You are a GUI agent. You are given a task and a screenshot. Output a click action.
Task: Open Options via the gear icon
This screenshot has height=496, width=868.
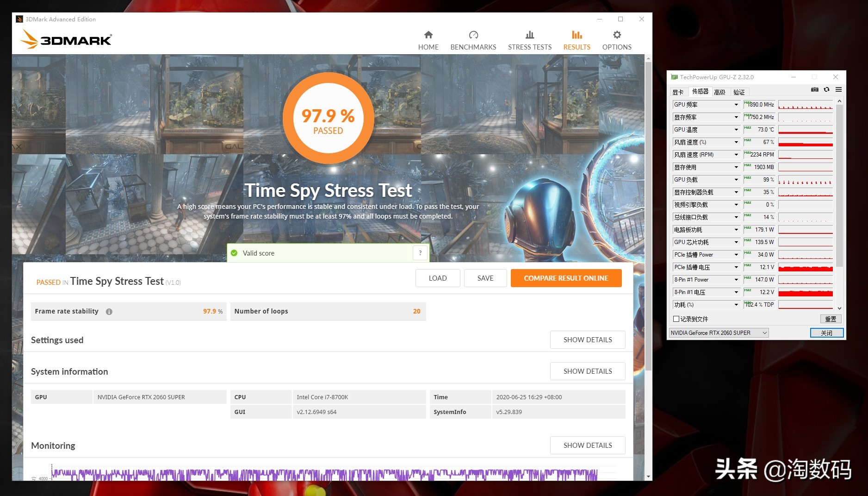click(x=616, y=35)
